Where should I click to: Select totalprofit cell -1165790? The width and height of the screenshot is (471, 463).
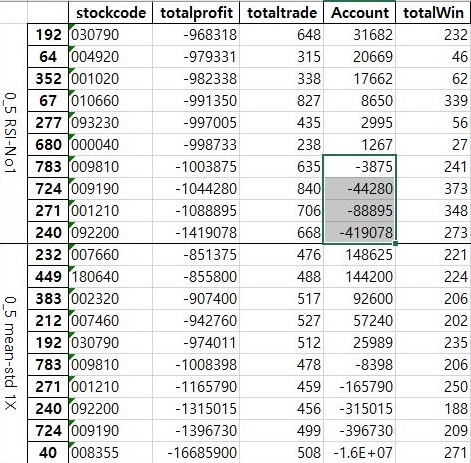click(x=196, y=387)
